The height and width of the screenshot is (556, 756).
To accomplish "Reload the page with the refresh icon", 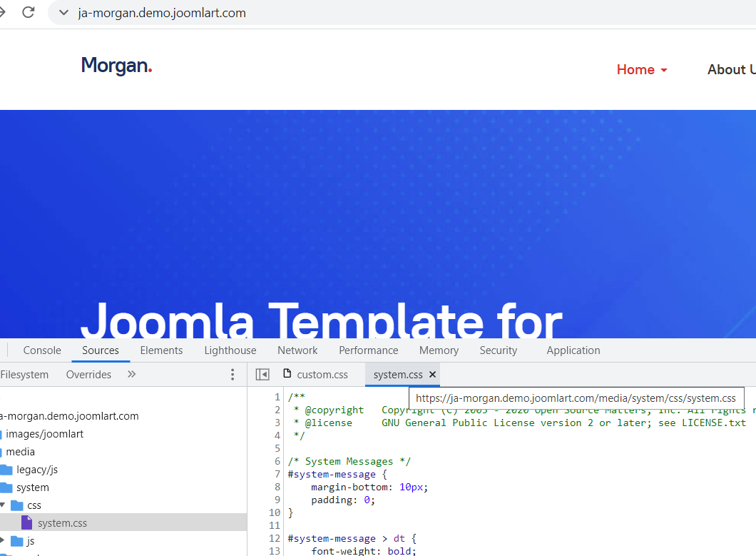I will 29,13.
